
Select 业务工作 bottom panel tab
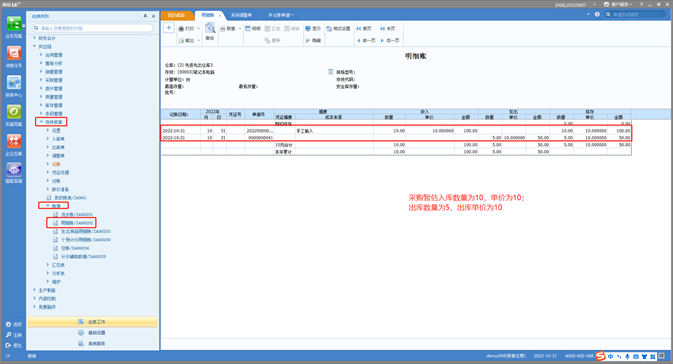click(92, 322)
